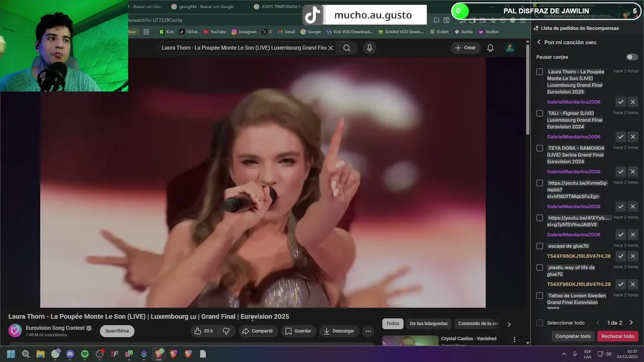Check escape de glue70 request checkbox
This screenshot has width=644, height=362.
539,246
